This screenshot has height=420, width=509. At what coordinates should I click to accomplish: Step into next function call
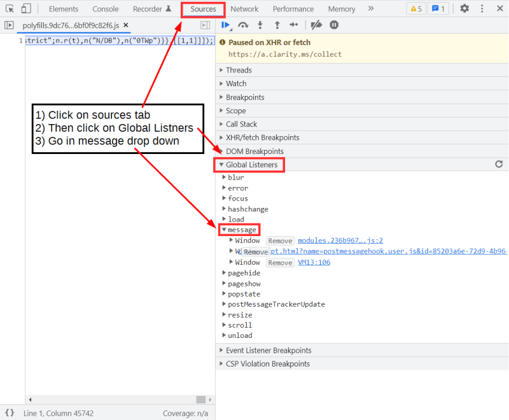260,25
